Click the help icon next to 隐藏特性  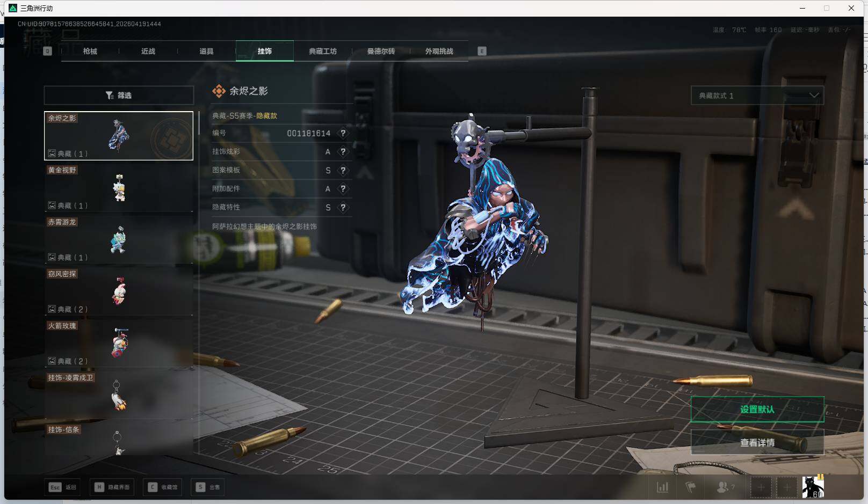tap(343, 208)
